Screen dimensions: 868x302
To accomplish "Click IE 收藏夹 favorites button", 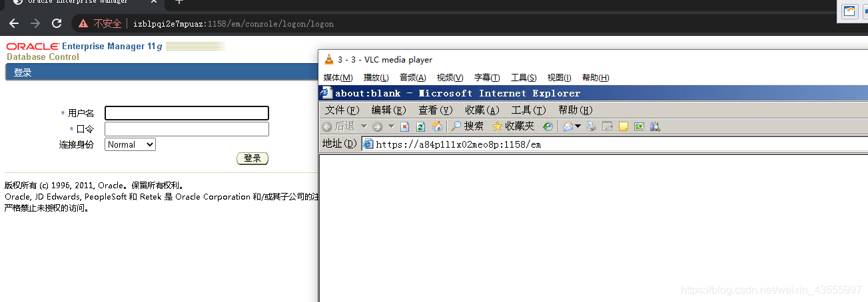I will click(513, 126).
